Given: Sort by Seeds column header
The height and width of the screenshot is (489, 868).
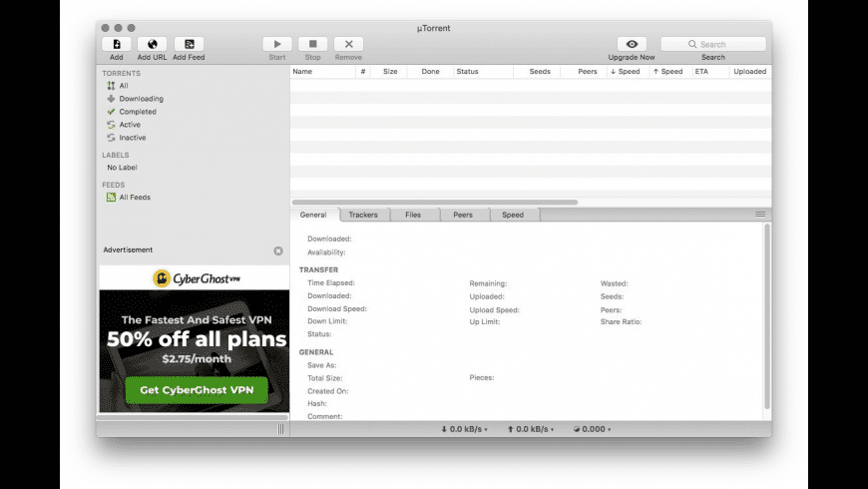Looking at the screenshot, I should (538, 72).
